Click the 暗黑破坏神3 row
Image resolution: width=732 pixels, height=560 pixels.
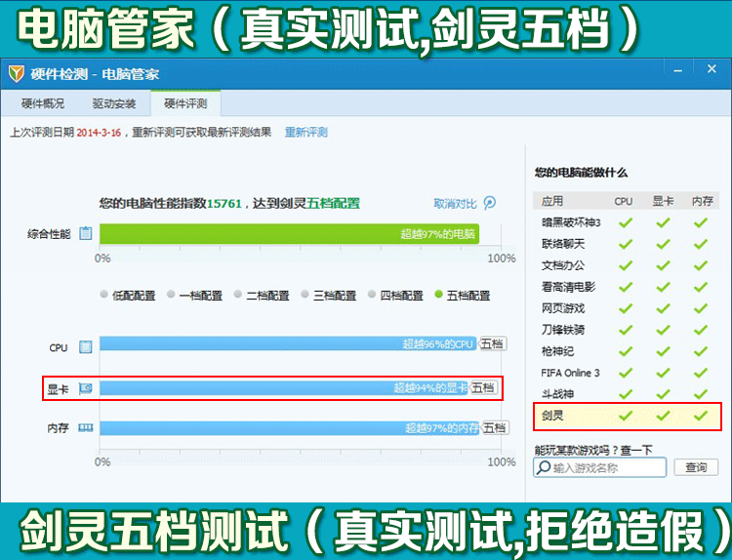click(626, 222)
